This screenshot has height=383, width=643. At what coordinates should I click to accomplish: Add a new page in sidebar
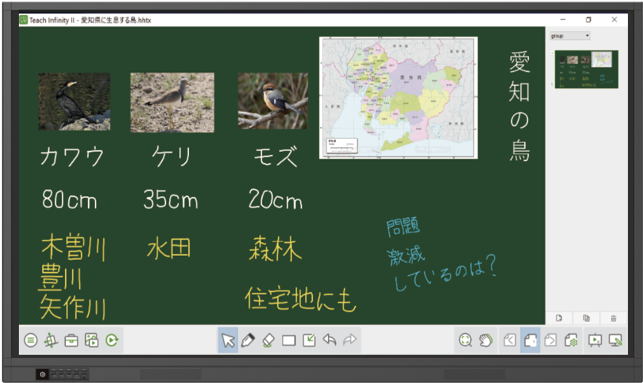click(x=559, y=318)
